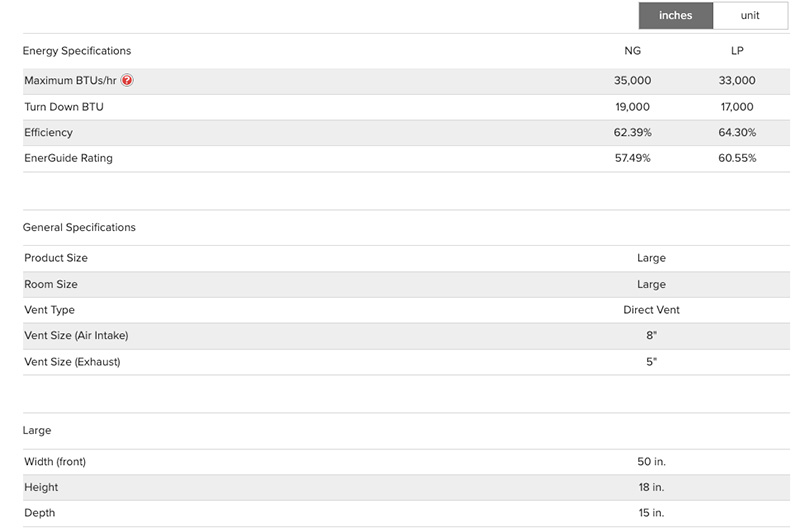Click the General Specifications heading
The image size is (800, 528).
79,227
